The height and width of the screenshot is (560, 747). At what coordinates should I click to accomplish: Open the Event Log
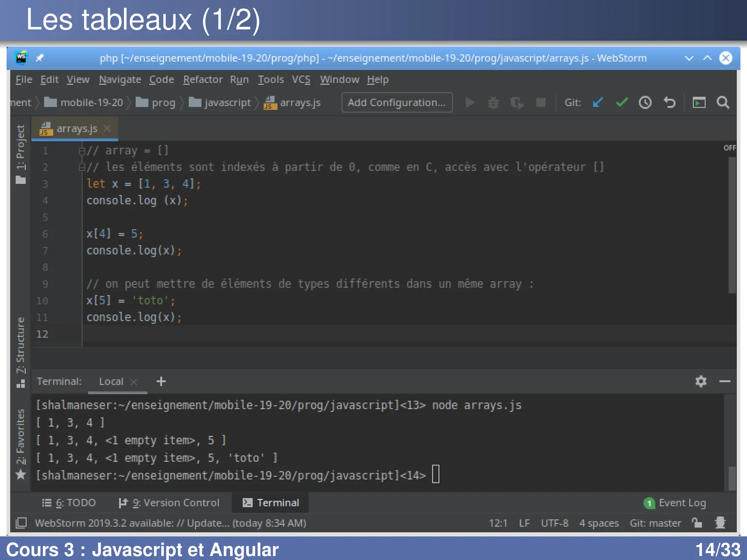[x=675, y=503]
